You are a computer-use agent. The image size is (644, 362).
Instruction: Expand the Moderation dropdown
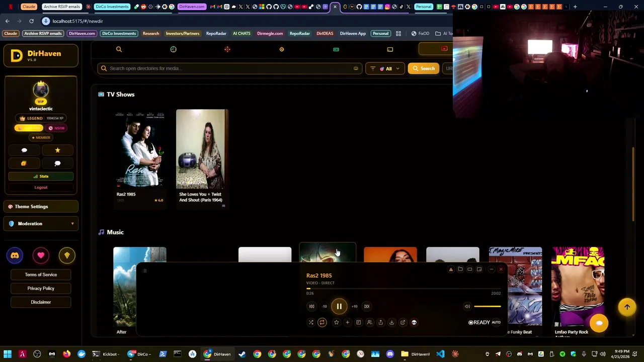pos(41,224)
